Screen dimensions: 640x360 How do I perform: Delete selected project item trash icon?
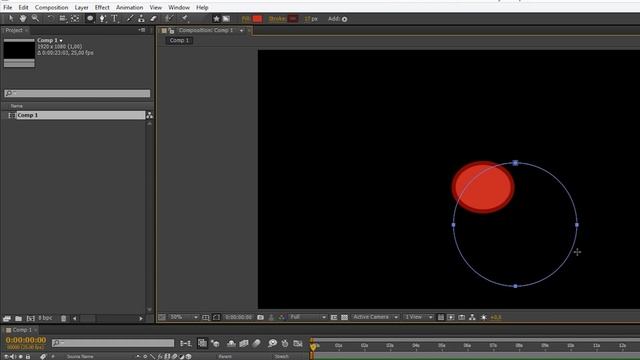click(63, 318)
